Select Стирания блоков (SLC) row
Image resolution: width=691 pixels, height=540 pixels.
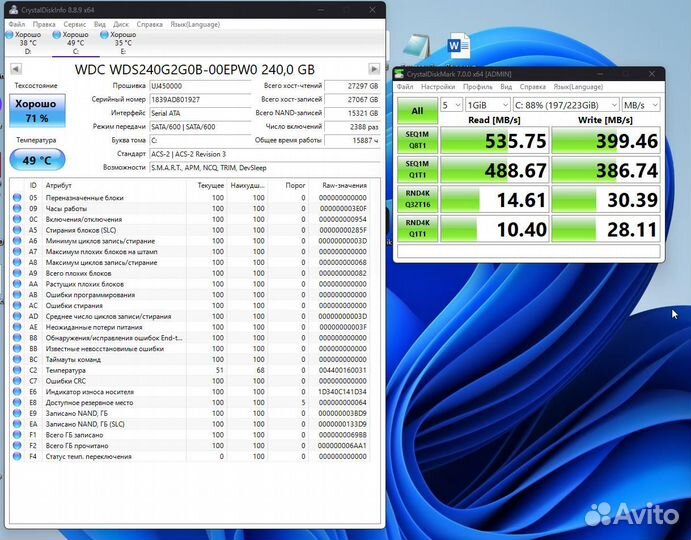(189, 230)
